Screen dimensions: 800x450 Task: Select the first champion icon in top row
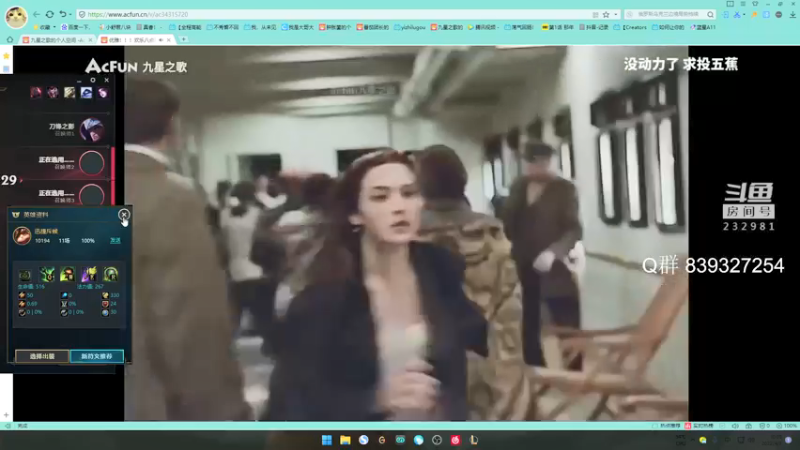(x=36, y=92)
